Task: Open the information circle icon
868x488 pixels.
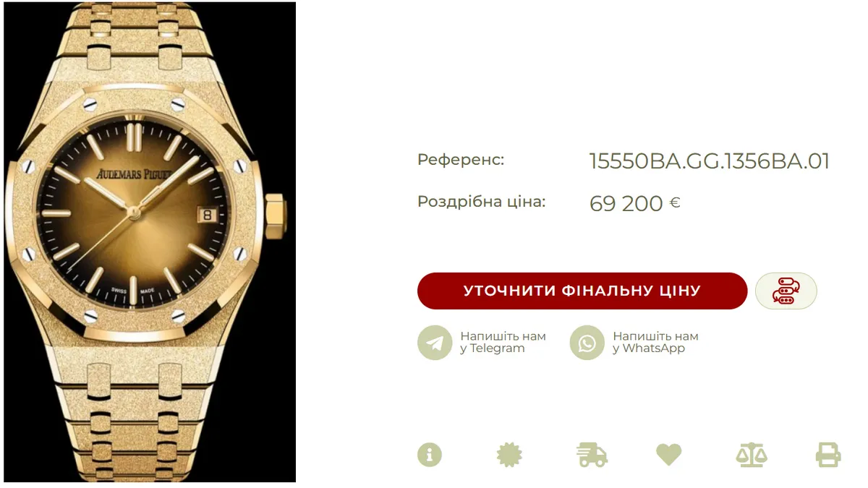Action: click(430, 455)
